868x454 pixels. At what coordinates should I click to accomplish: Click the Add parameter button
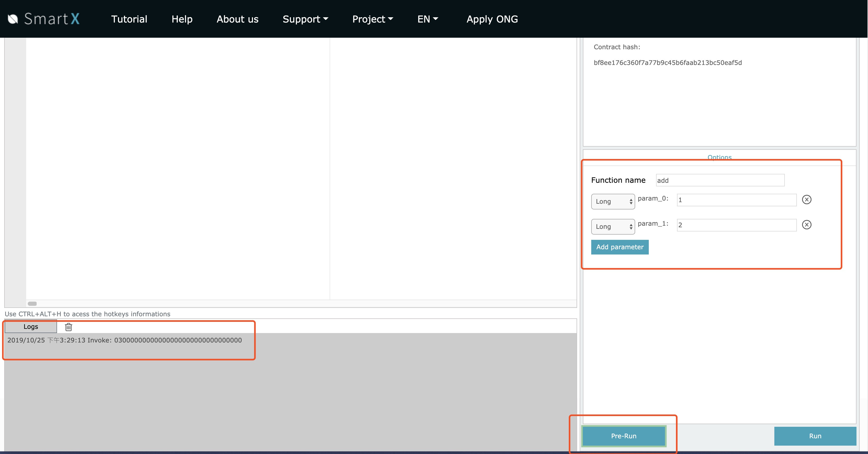619,247
